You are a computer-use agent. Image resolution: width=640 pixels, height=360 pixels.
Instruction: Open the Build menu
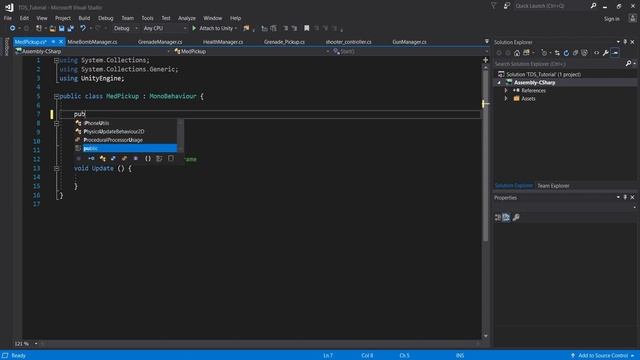84,18
